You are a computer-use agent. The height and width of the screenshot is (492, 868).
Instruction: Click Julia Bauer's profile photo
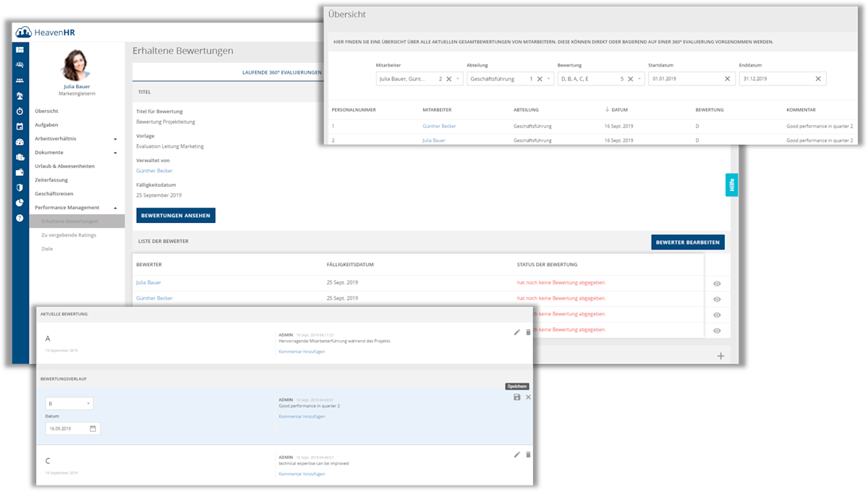77,65
